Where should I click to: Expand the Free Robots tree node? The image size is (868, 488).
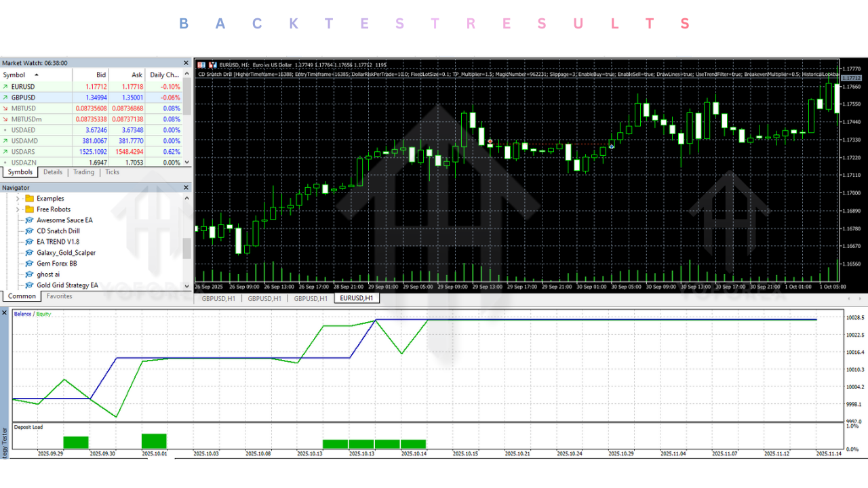pyautogui.click(x=18, y=209)
